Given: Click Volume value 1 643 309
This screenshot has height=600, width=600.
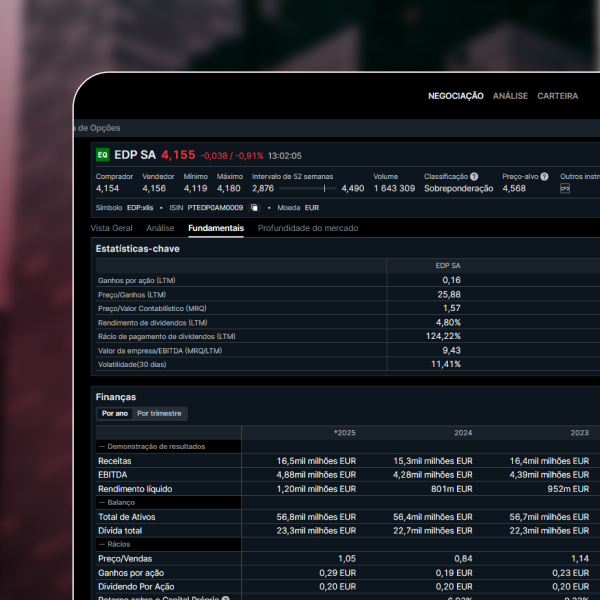Looking at the screenshot, I should (394, 188).
